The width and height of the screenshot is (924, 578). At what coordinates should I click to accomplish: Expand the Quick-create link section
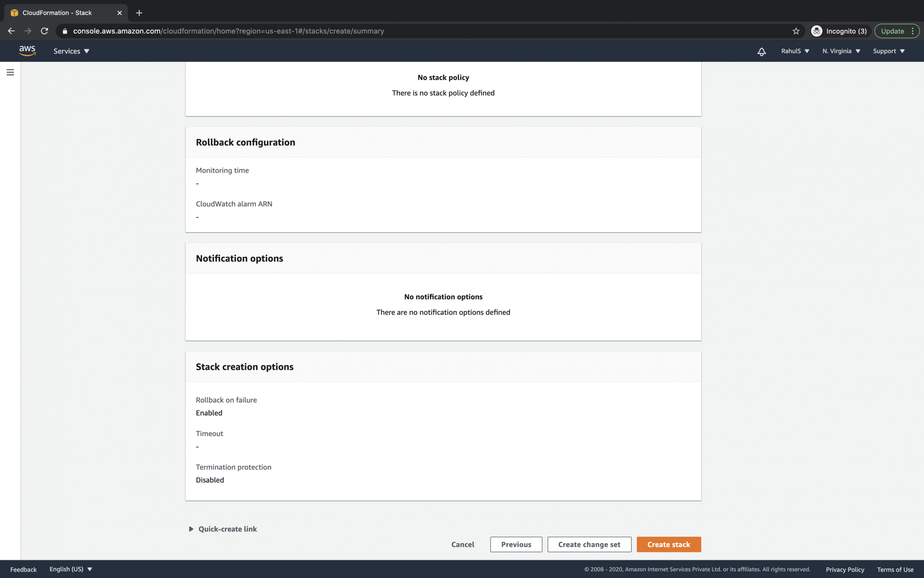(x=223, y=529)
